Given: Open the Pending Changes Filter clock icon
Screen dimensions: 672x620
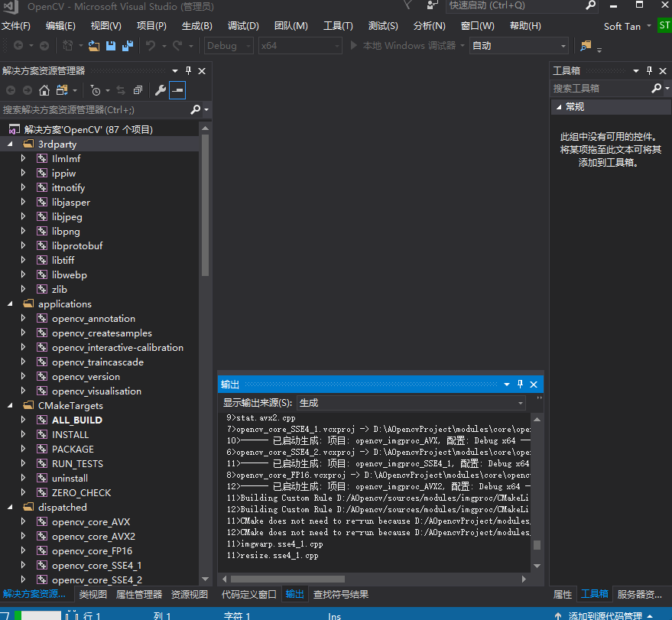Looking at the screenshot, I should [95, 90].
